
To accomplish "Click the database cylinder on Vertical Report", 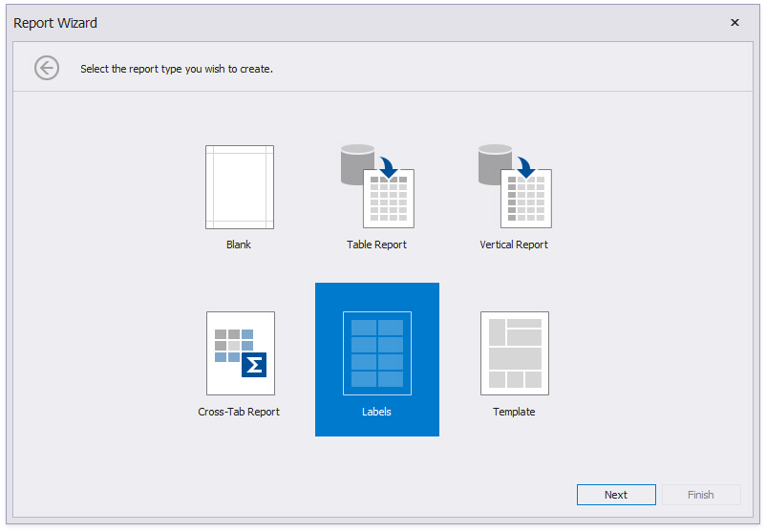I will (x=495, y=162).
